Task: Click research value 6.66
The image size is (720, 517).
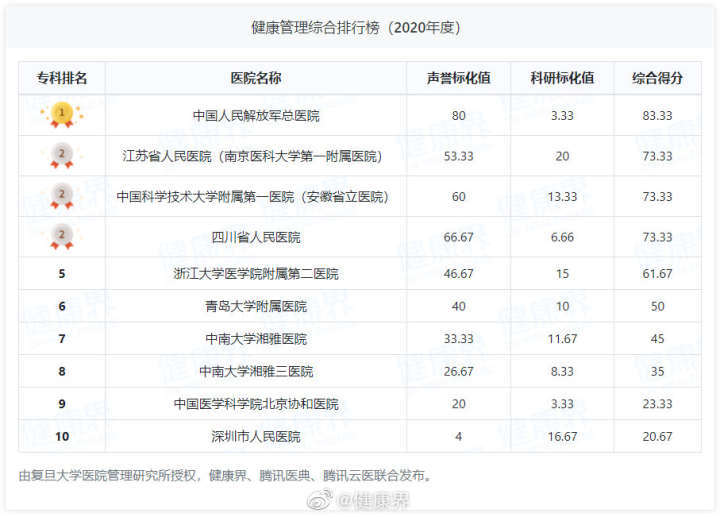Action: coord(562,237)
